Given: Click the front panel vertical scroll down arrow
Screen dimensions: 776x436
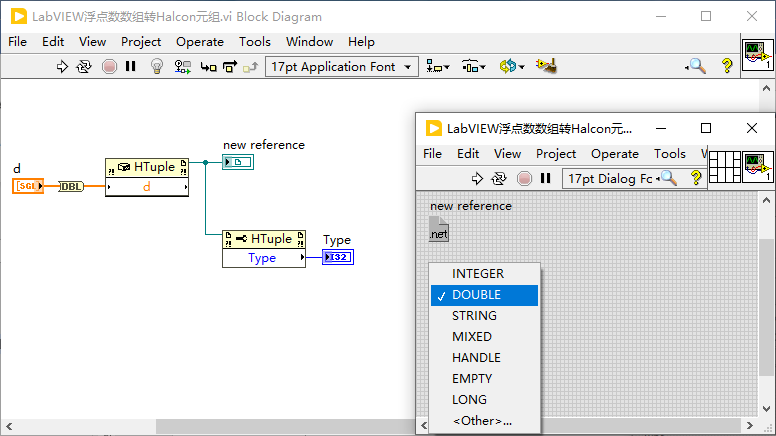Looking at the screenshot, I should (x=767, y=409).
